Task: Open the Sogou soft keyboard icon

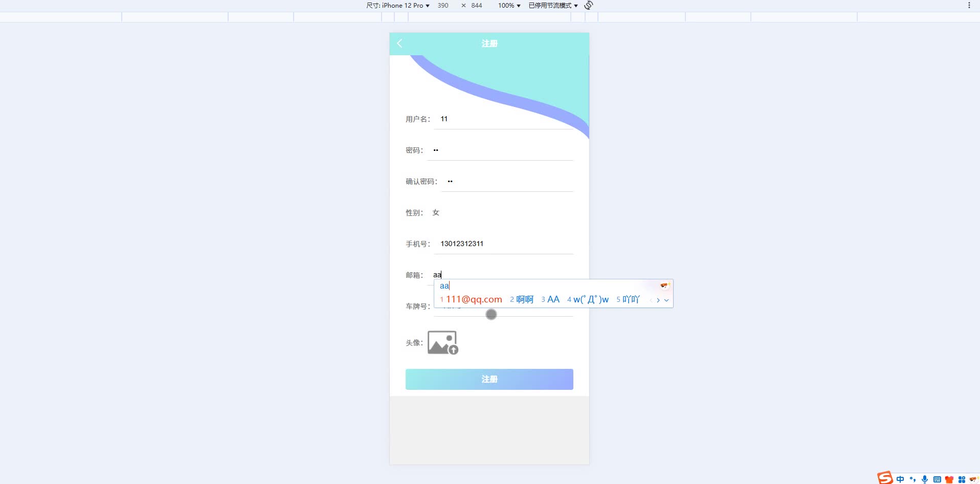Action: (x=937, y=479)
